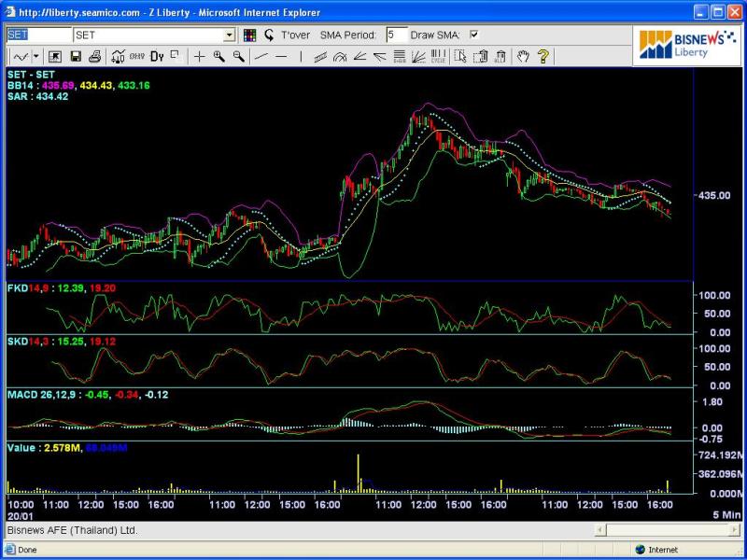Image resolution: width=747 pixels, height=560 pixels.
Task: Click the horizontal scrollbar left arrow
Action: pos(599,530)
